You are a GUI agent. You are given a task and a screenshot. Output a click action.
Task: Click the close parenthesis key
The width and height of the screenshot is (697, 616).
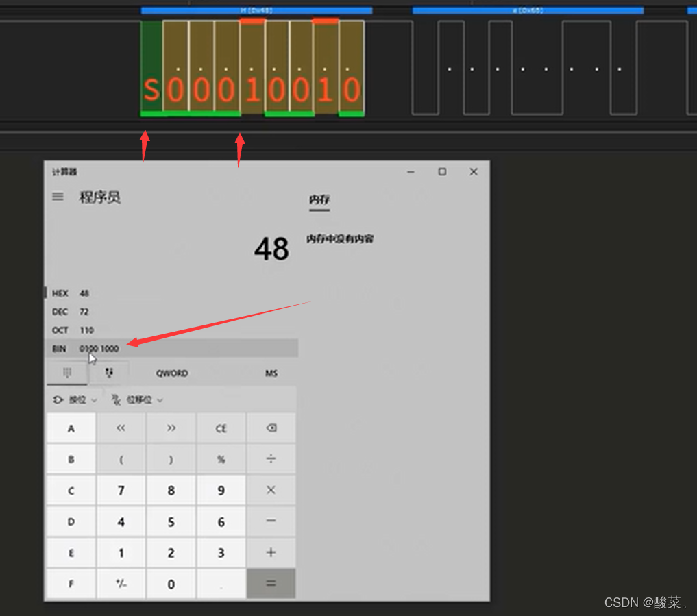171,458
